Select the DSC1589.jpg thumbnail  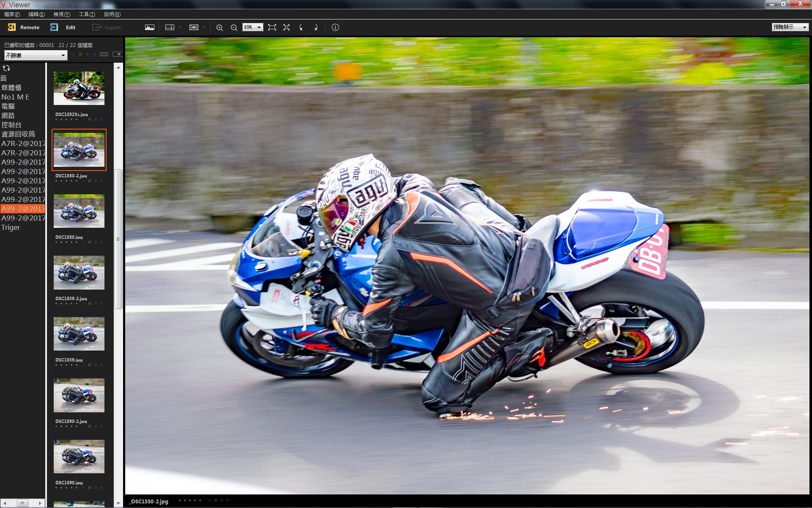point(79,334)
